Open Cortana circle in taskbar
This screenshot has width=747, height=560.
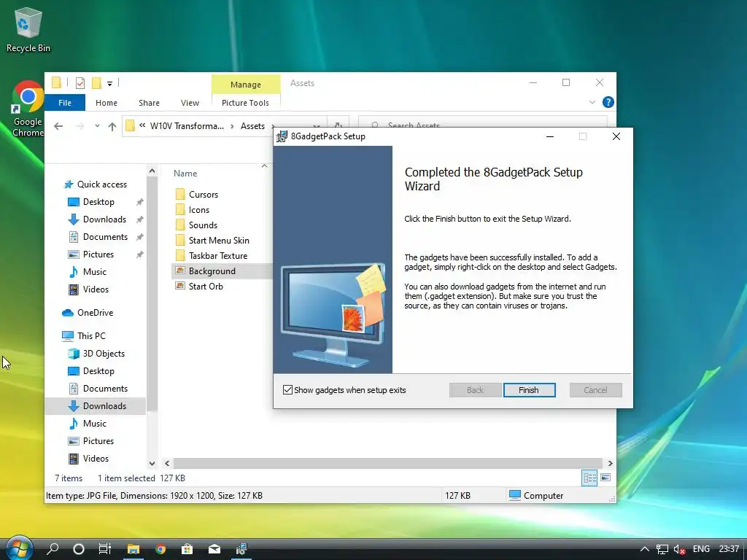tap(79, 549)
